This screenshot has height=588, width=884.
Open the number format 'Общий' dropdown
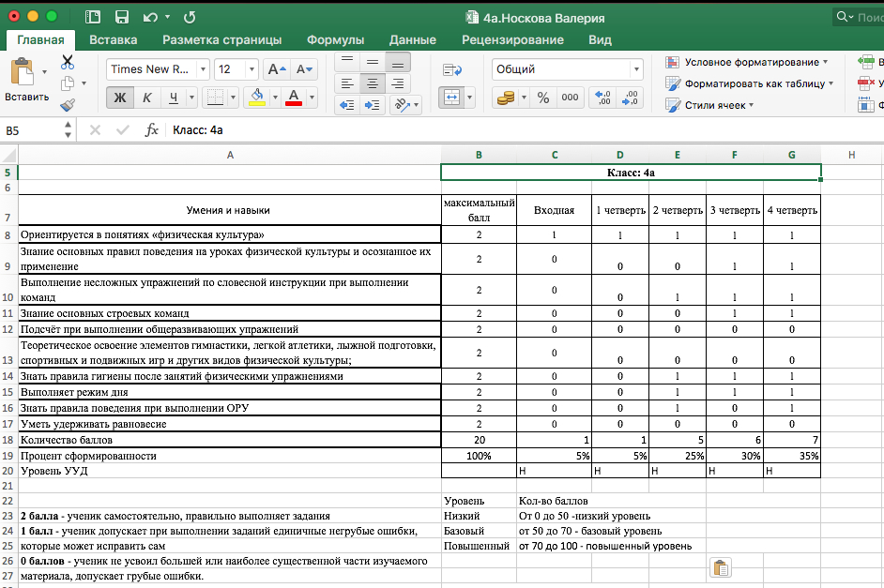[636, 69]
